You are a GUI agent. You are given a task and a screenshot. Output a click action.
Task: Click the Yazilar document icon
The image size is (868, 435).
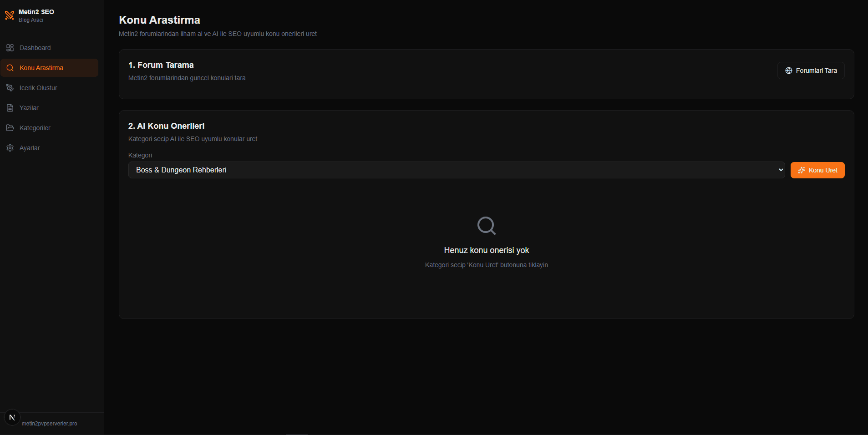pyautogui.click(x=10, y=108)
